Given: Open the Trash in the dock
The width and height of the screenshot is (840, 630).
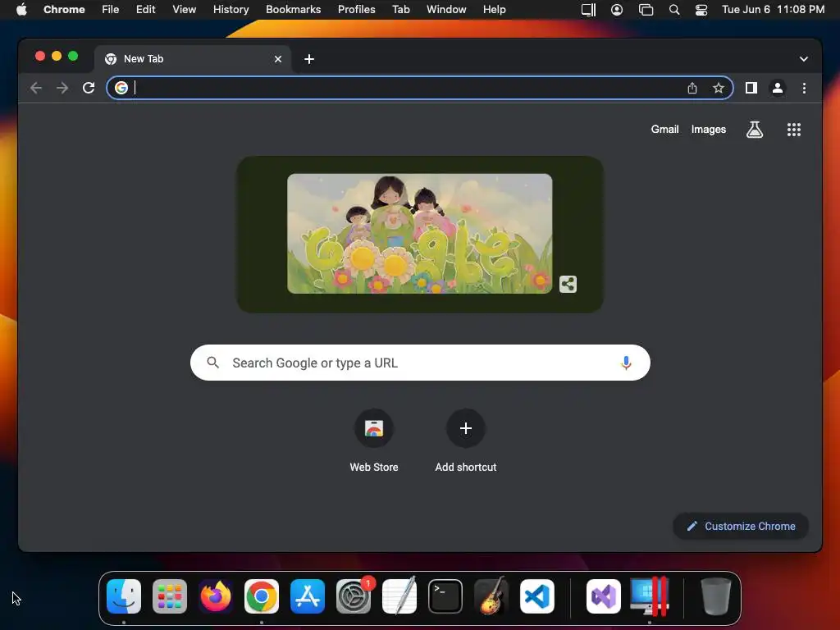Looking at the screenshot, I should pyautogui.click(x=715, y=596).
